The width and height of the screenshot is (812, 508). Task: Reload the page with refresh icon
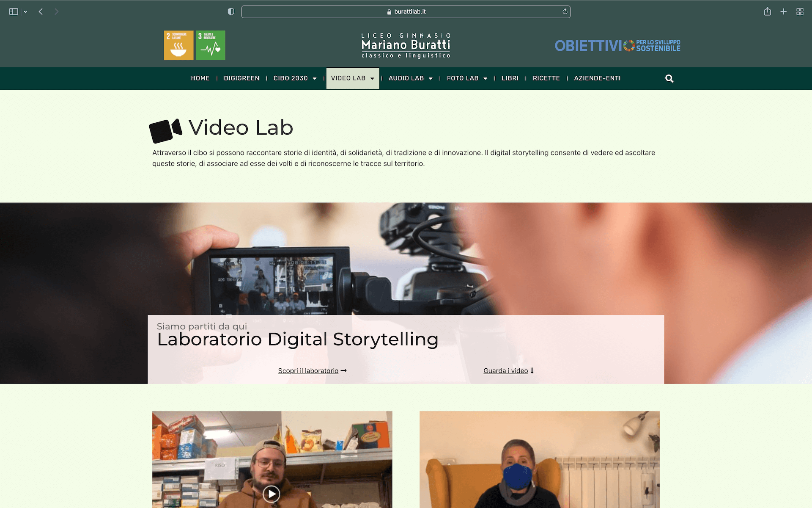(565, 11)
